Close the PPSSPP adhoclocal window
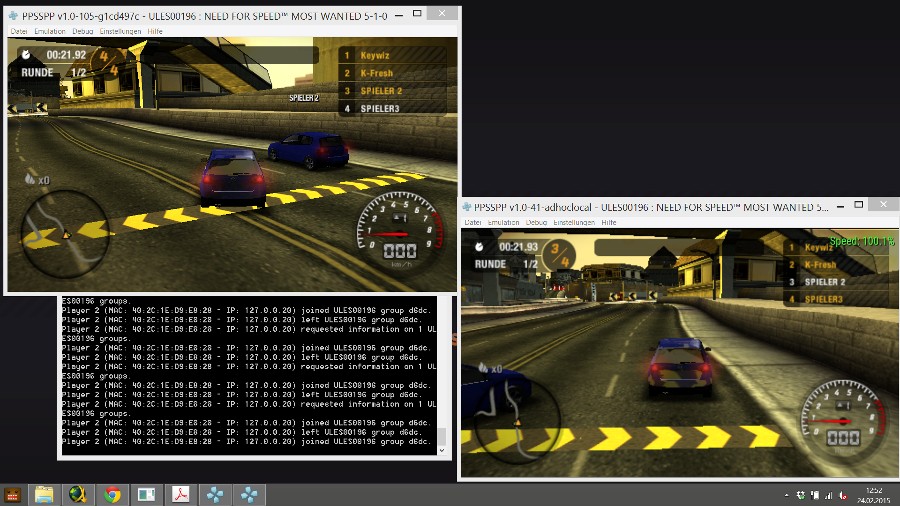 [x=882, y=205]
